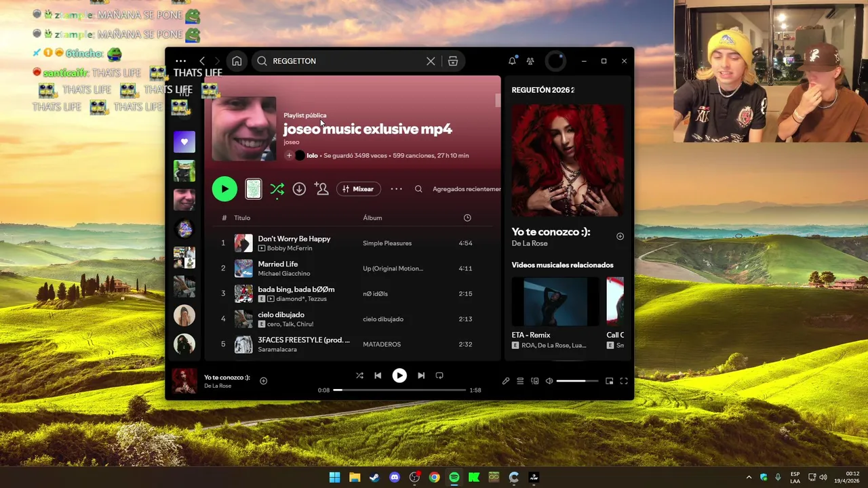Play the joseo music playlist with the green button
The image size is (868, 488).
[x=224, y=189]
